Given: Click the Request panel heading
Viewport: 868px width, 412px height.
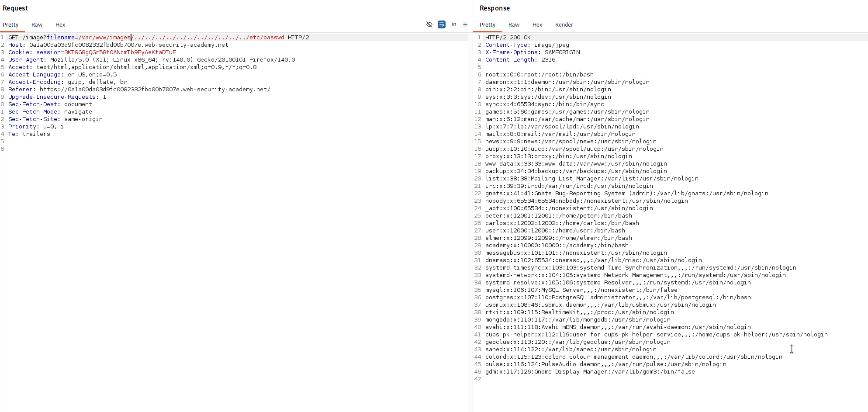Looking at the screenshot, I should click(15, 8).
